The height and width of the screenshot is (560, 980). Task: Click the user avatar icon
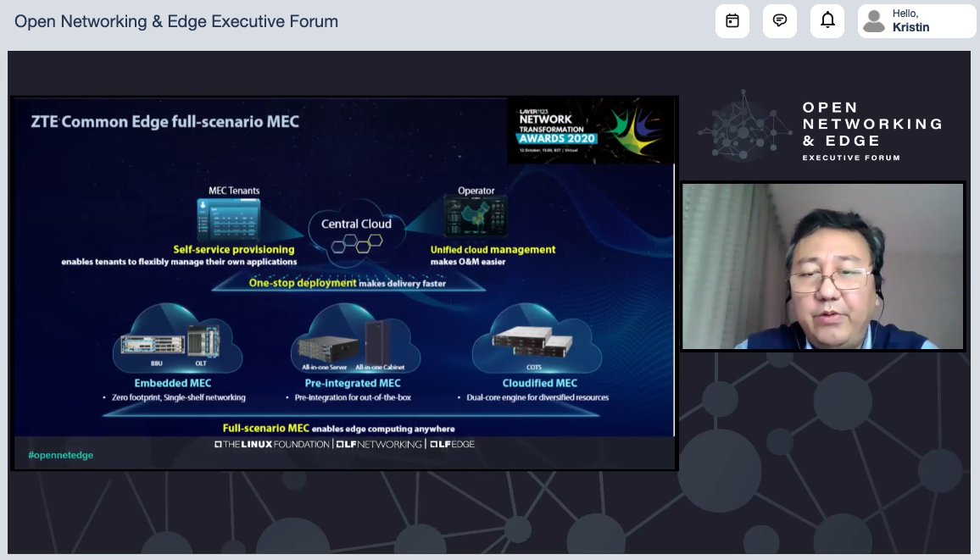pos(874,21)
